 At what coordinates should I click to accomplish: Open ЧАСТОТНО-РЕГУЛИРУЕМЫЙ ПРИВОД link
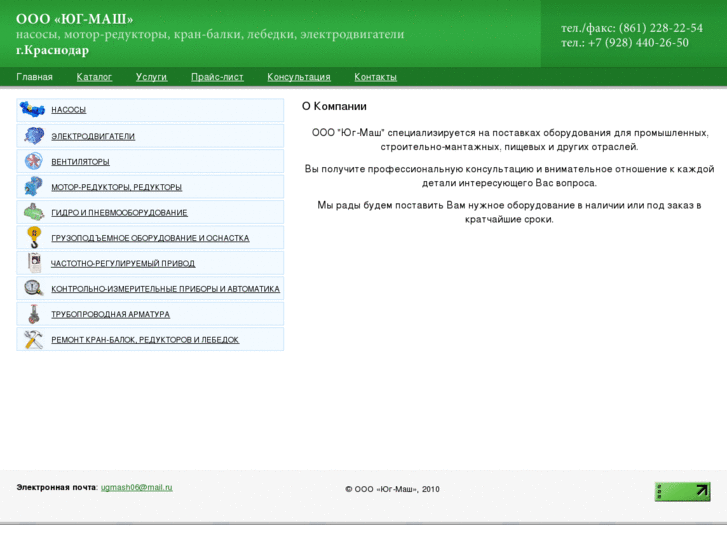[x=123, y=263]
